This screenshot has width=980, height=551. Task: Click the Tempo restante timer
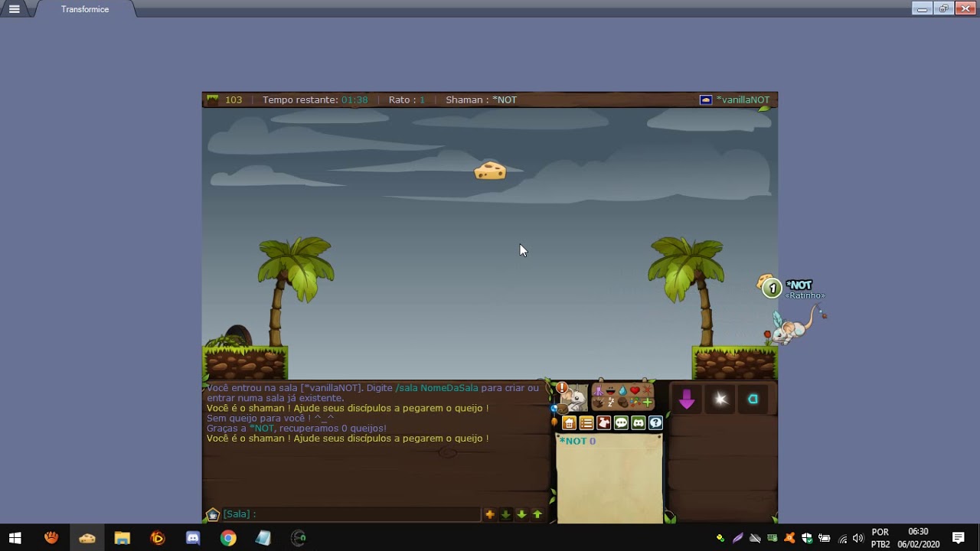[315, 99]
